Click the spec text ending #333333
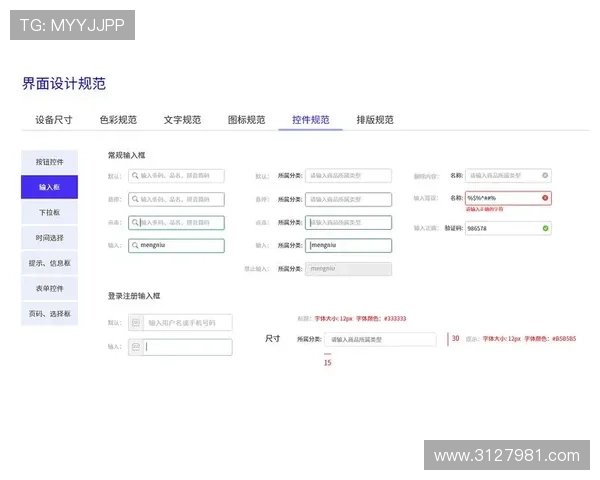The height and width of the screenshot is (480, 600). (360, 318)
